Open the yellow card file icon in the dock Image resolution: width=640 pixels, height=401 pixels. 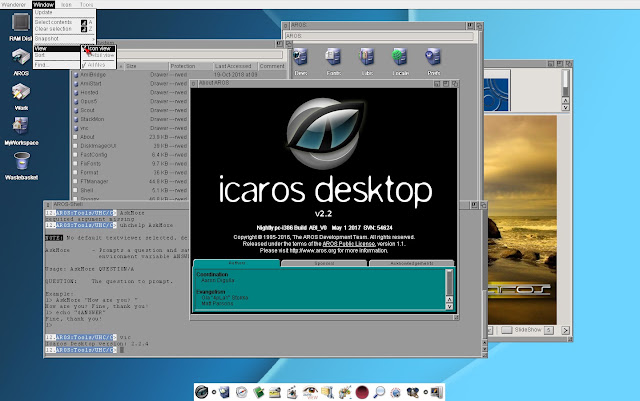275,392
